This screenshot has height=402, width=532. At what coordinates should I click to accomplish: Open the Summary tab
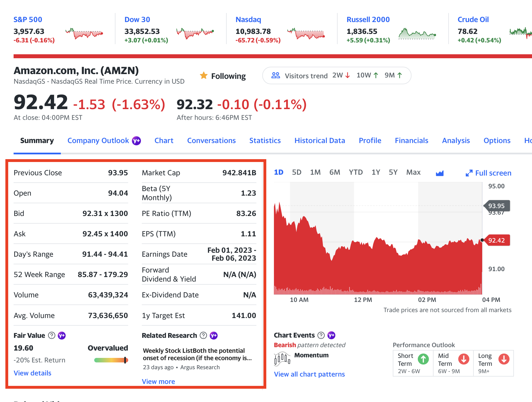point(37,141)
